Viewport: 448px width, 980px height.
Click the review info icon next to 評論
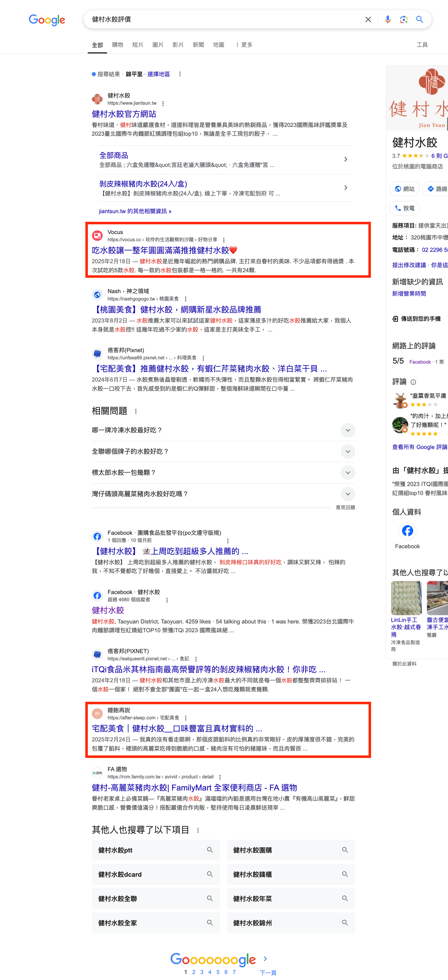coord(413,382)
